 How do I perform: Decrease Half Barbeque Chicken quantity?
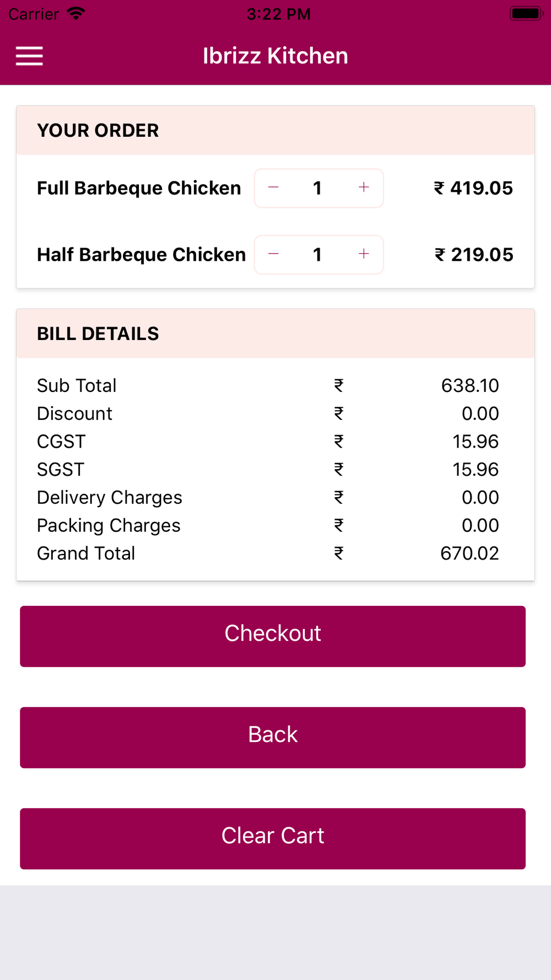pyautogui.click(x=273, y=254)
